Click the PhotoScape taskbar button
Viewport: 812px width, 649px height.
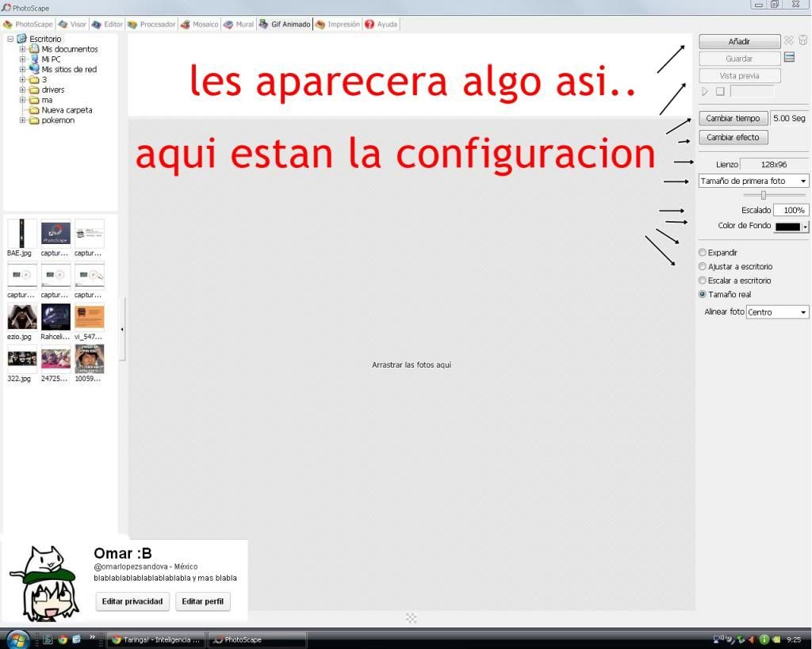(x=256, y=639)
